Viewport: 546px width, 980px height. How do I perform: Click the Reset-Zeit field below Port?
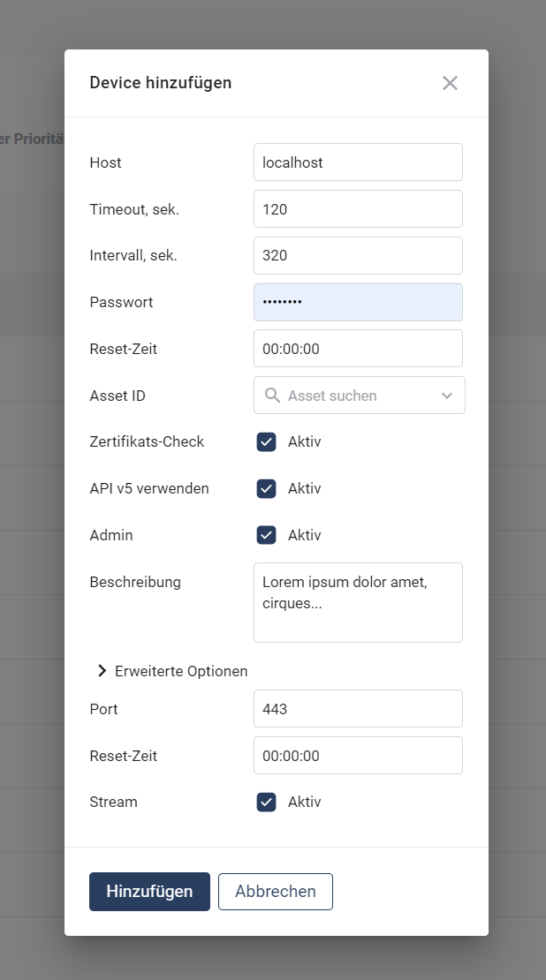[358, 756]
